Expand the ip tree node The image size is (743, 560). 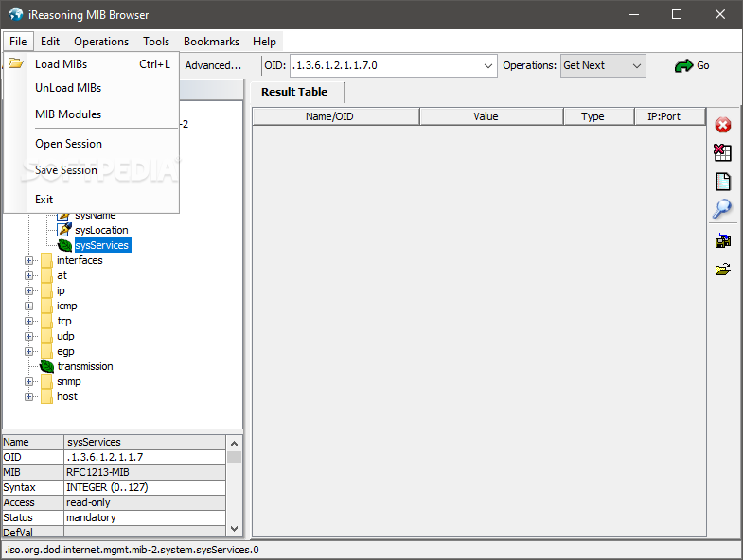click(29, 291)
